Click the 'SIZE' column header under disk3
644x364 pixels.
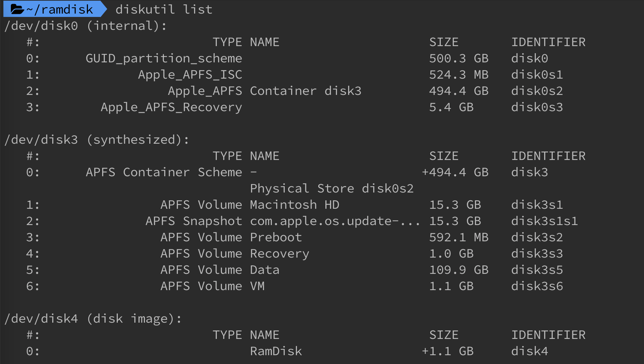(444, 156)
